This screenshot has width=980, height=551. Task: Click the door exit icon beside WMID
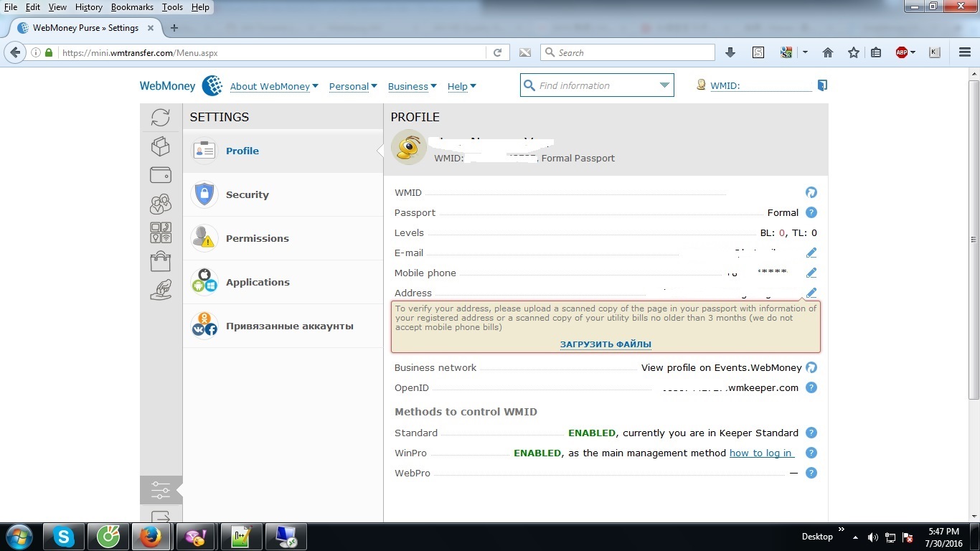click(x=822, y=85)
